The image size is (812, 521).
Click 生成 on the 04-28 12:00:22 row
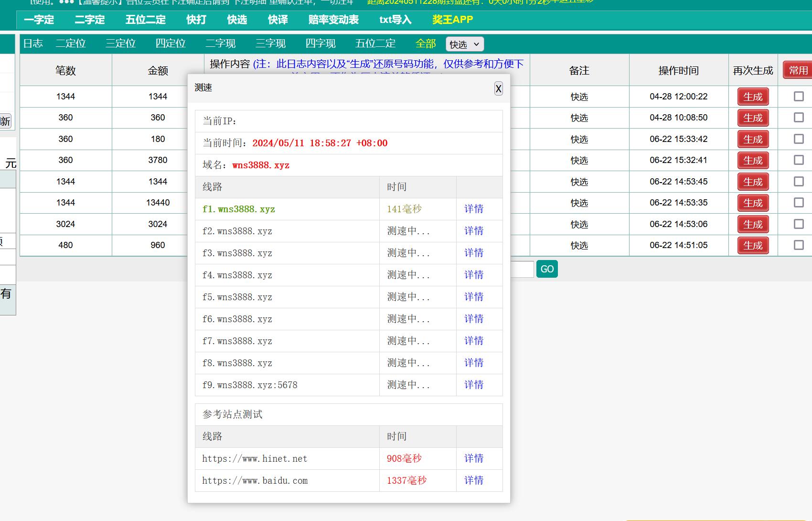753,97
